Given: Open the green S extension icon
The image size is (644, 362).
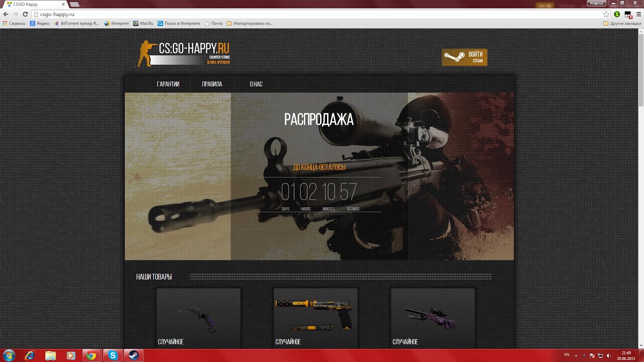Looking at the screenshot, I should 617,14.
